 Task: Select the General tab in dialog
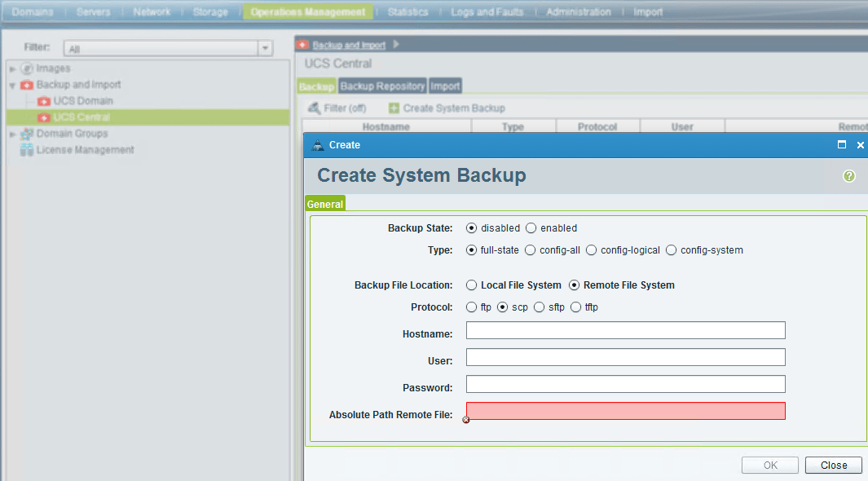(x=325, y=204)
